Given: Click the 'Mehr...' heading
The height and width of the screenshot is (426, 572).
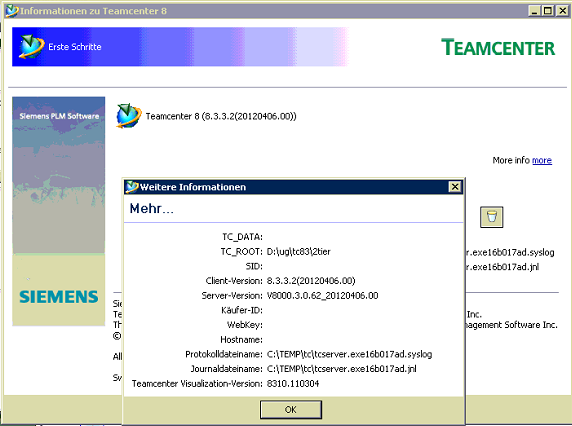Looking at the screenshot, I should click(152, 209).
